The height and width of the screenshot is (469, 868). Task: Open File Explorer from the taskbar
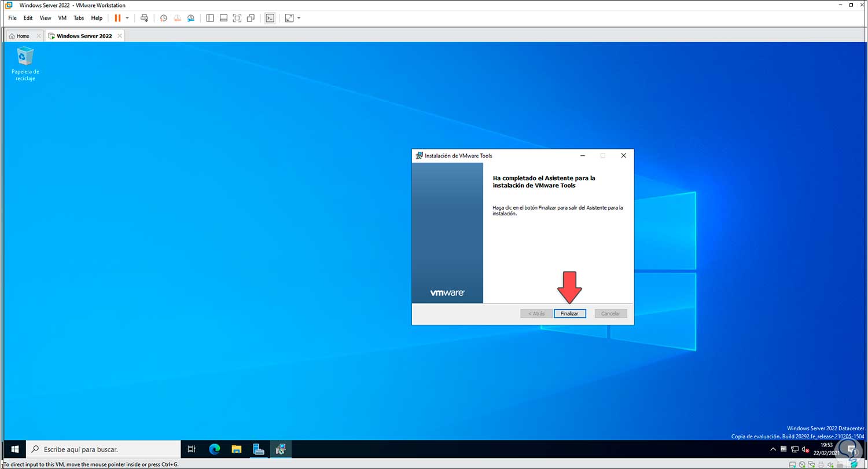click(237, 449)
